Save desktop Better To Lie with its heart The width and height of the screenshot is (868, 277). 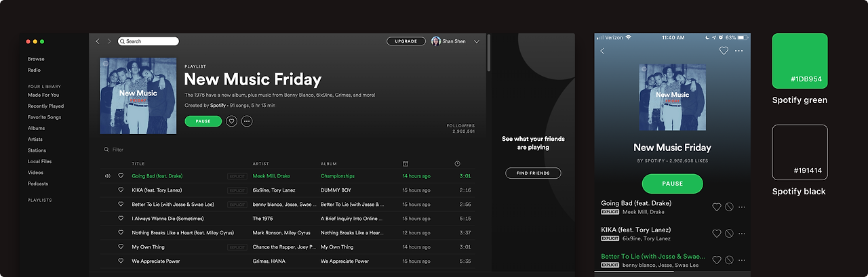(x=121, y=205)
